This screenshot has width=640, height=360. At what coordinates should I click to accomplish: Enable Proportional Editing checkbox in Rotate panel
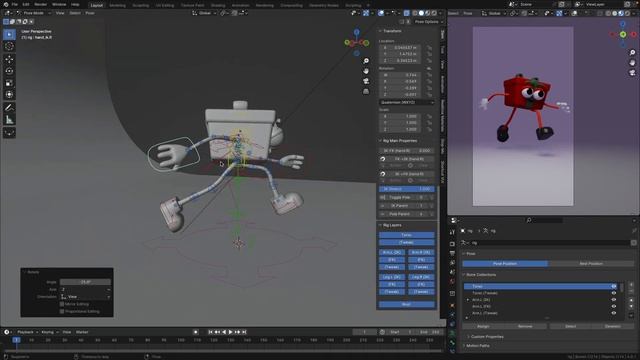click(x=62, y=311)
